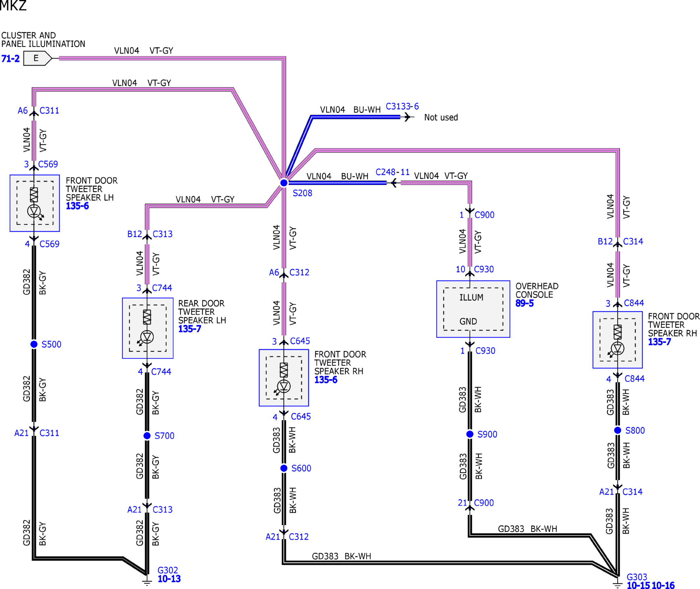Click the S700 splice node

tap(147, 436)
